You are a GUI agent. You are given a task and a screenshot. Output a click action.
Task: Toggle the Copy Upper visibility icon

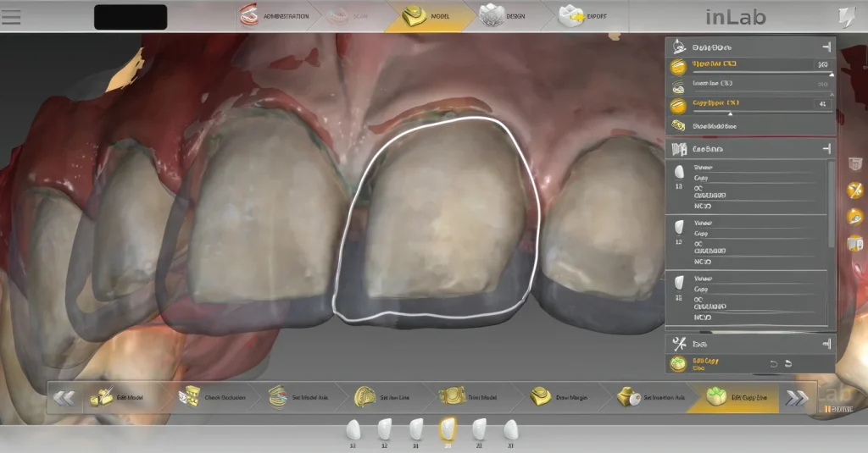(x=679, y=106)
